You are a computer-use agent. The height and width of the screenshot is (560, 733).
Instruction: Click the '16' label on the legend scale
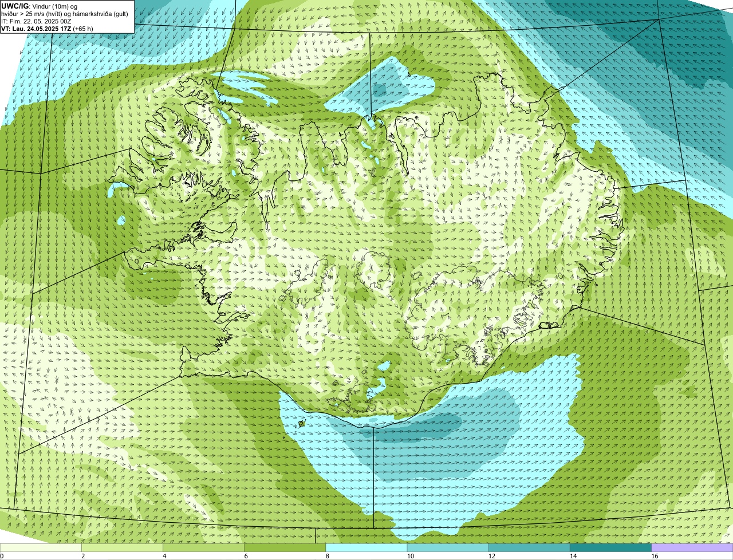[x=655, y=556]
